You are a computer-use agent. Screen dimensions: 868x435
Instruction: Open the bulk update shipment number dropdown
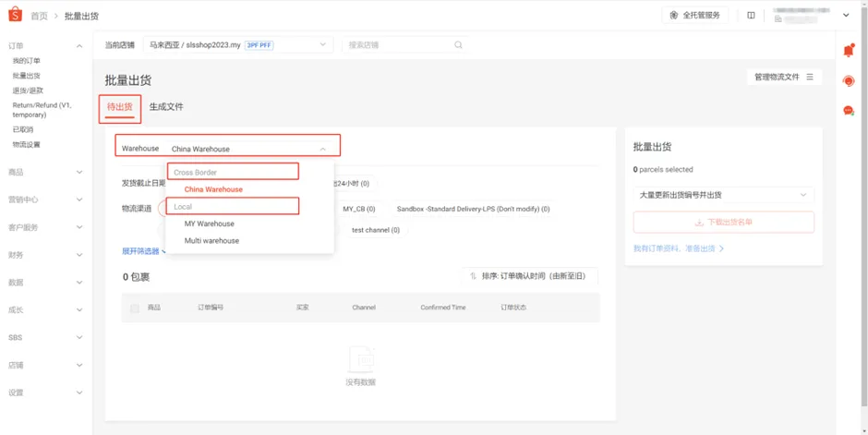pyautogui.click(x=724, y=196)
